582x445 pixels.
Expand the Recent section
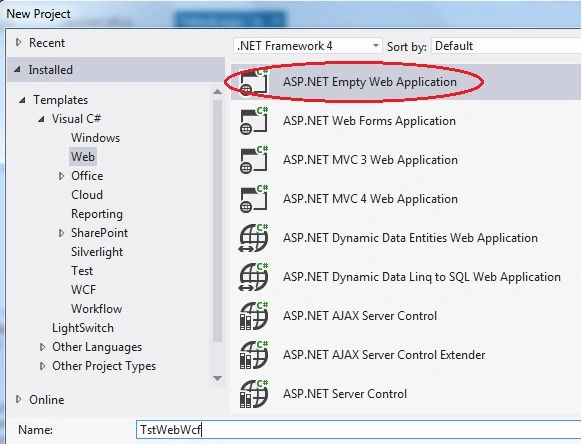click(x=19, y=43)
